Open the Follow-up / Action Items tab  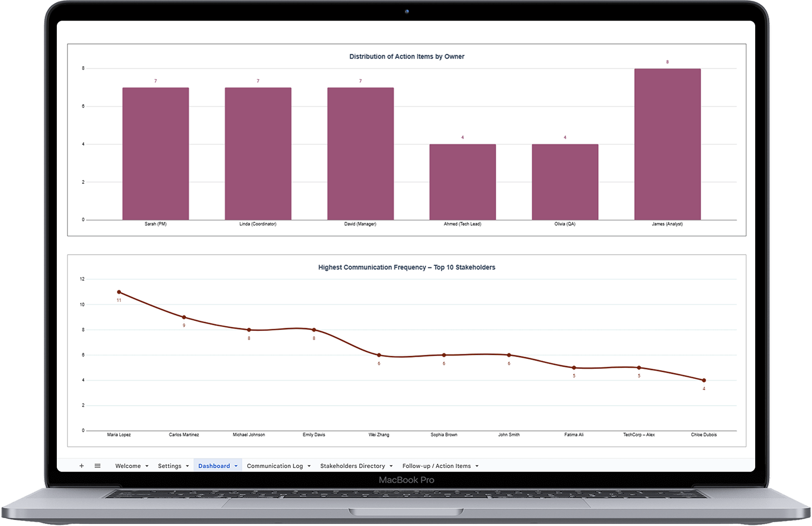click(x=436, y=466)
